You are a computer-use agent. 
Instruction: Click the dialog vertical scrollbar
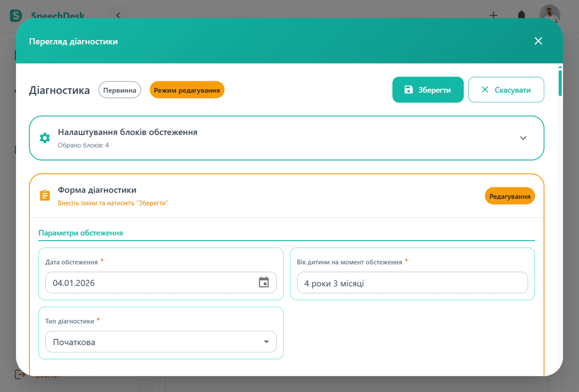click(x=560, y=83)
